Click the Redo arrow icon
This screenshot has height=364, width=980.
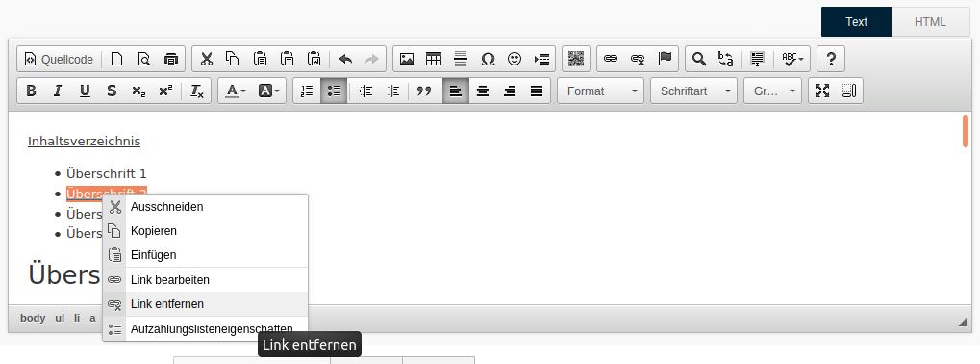coord(372,60)
